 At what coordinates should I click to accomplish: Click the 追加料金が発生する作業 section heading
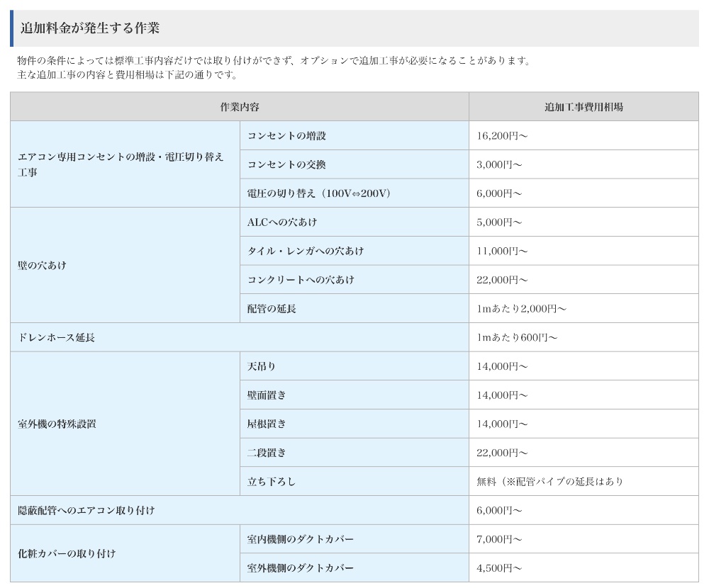pos(90,28)
